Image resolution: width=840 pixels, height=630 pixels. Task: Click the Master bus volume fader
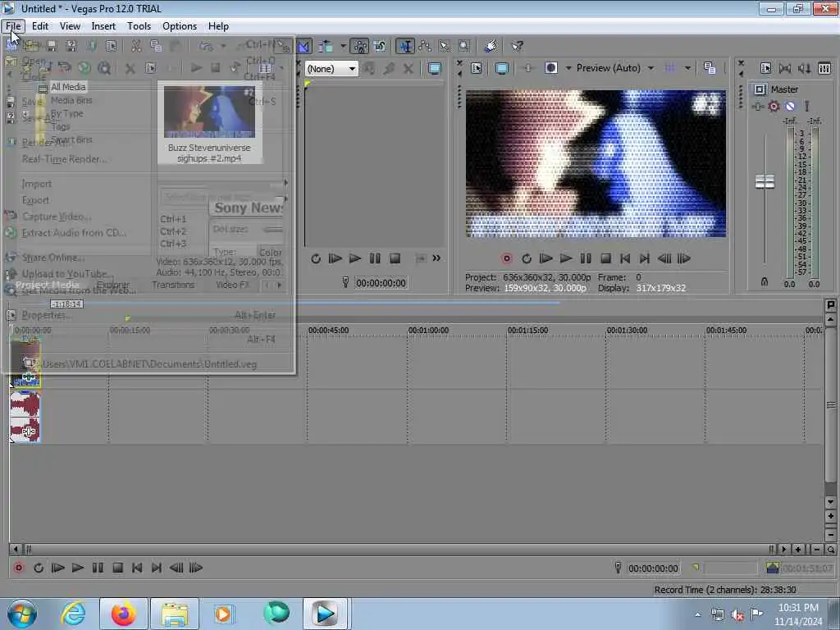765,181
